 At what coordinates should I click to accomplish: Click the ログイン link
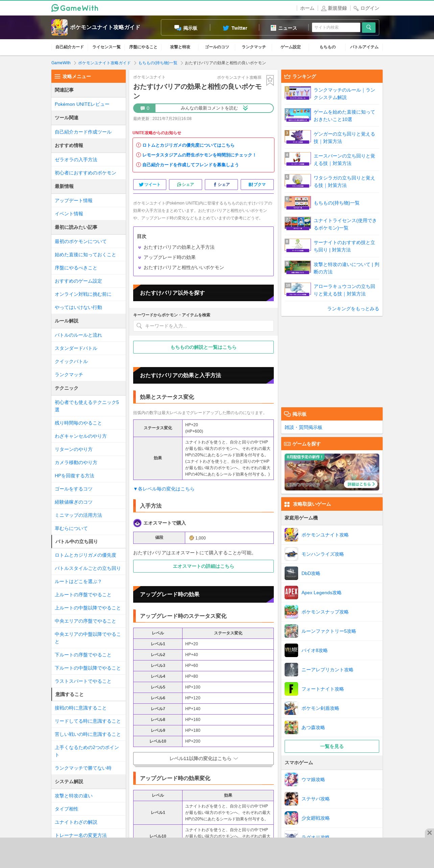pos(366,8)
